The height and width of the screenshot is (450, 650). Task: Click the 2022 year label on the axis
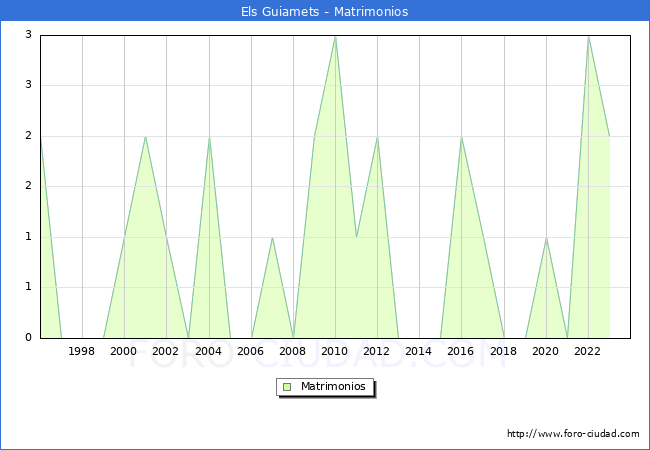(587, 351)
